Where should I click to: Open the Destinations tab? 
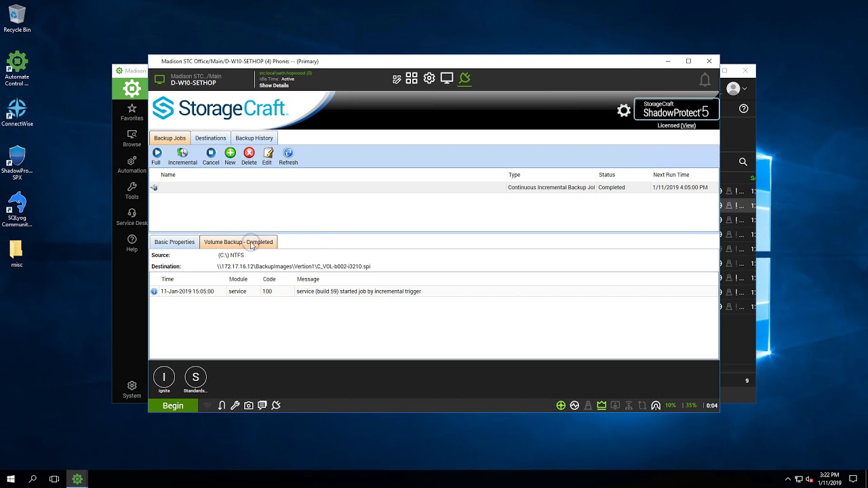[210, 138]
